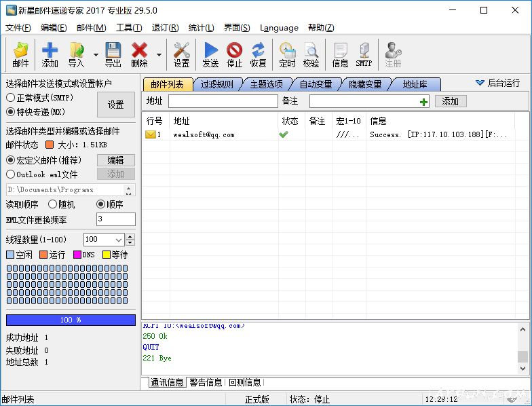532x406 pixels.
Task: Select Outlook eml文件 radio option
Action: pos(11,174)
